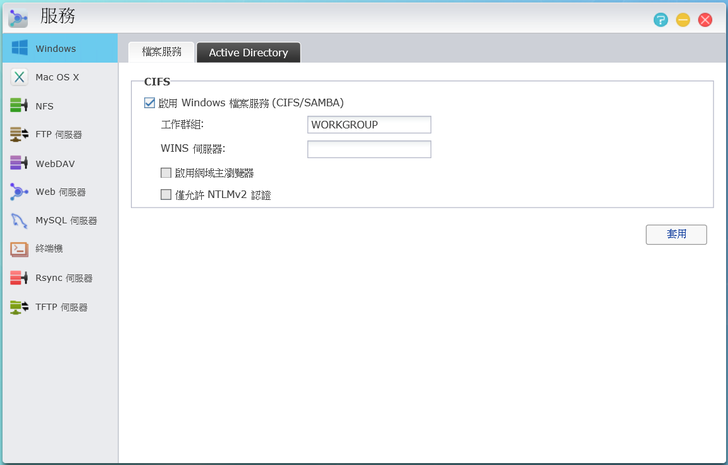Switch to the 檔案服務 tab

(x=162, y=52)
